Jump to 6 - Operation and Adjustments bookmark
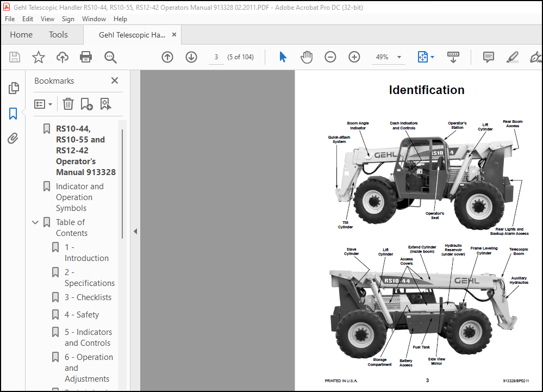The image size is (543, 392). tap(89, 368)
